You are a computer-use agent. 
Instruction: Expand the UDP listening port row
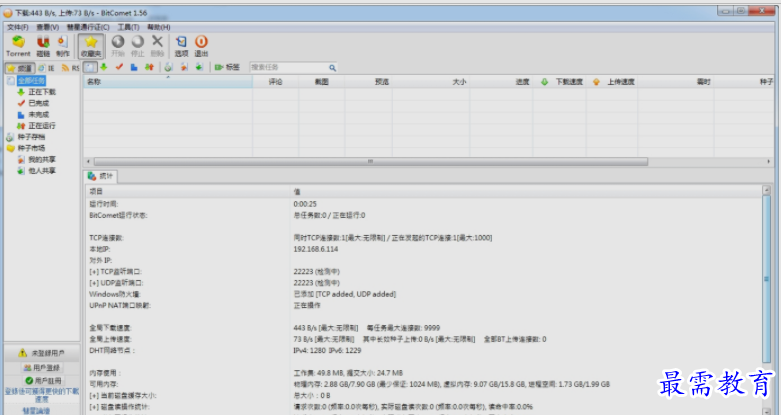[x=114, y=282]
